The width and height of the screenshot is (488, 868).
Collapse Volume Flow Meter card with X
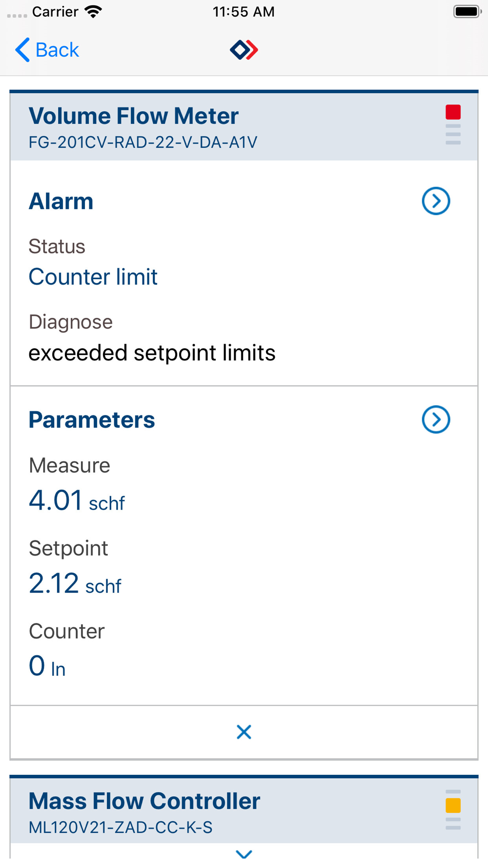click(x=244, y=732)
